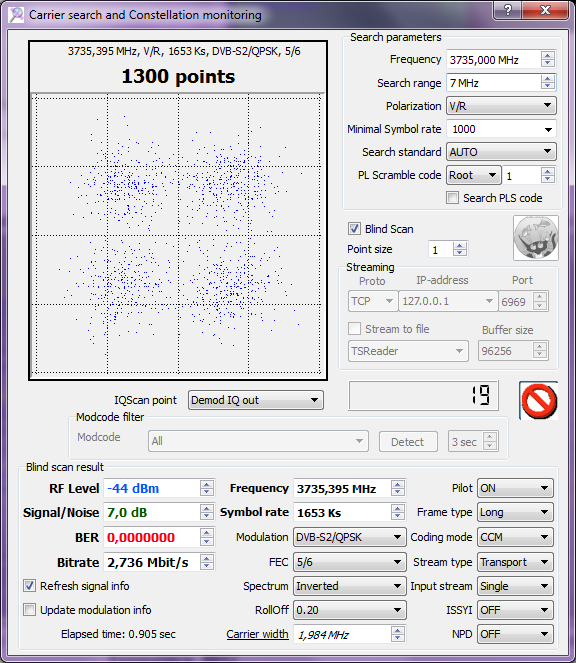Enable the Search PLS code checkbox

click(452, 197)
